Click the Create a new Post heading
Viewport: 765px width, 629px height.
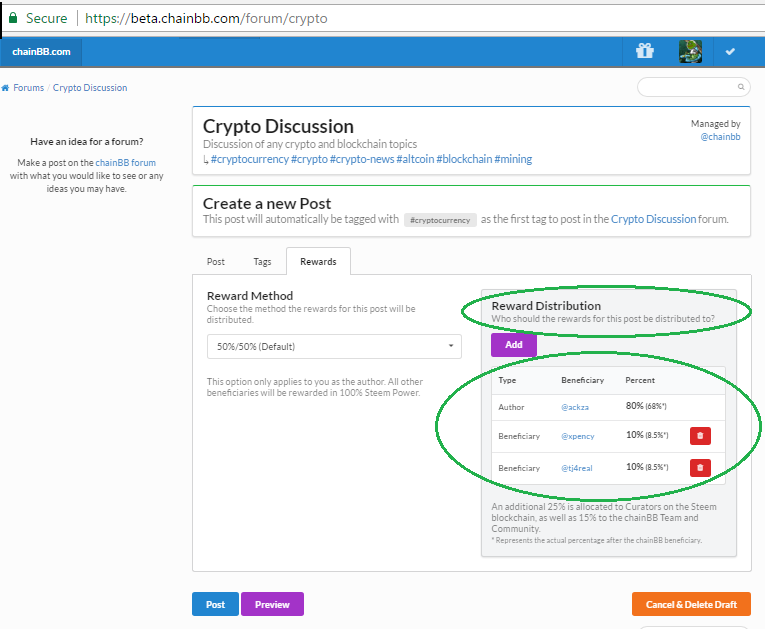[267, 203]
